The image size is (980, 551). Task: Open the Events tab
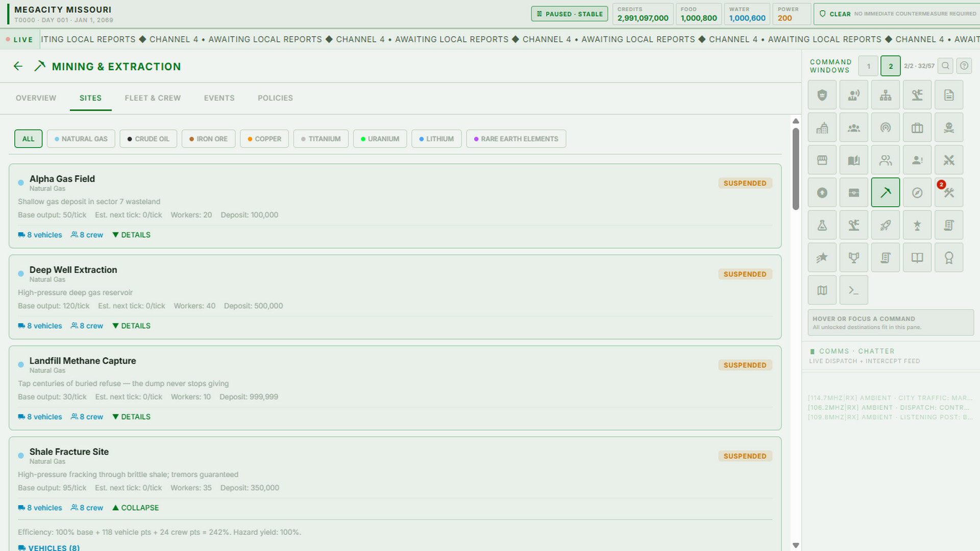tap(219, 98)
